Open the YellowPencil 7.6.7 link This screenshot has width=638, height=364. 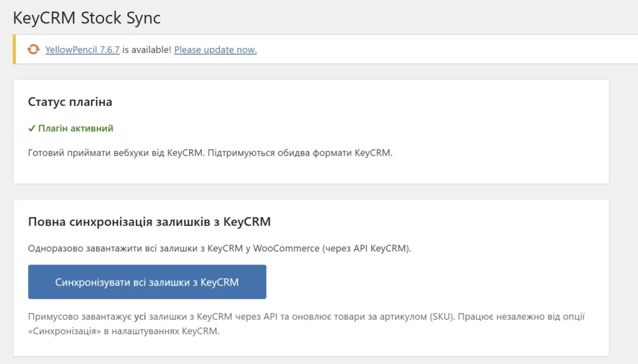tap(82, 50)
